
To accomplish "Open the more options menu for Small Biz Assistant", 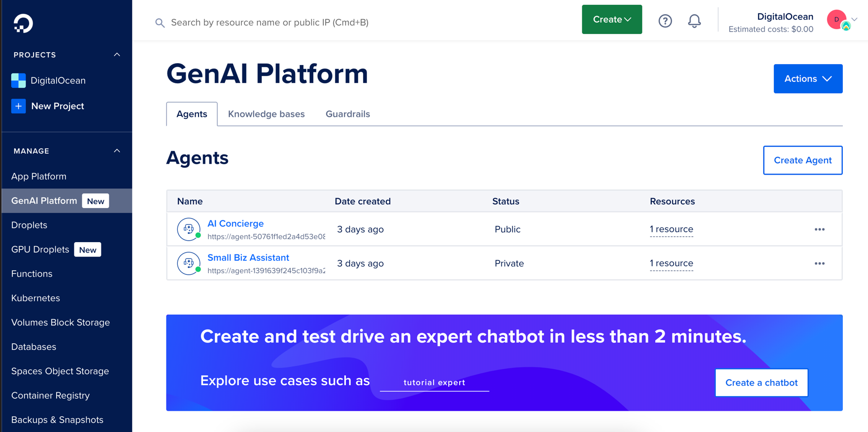I will pos(819,263).
